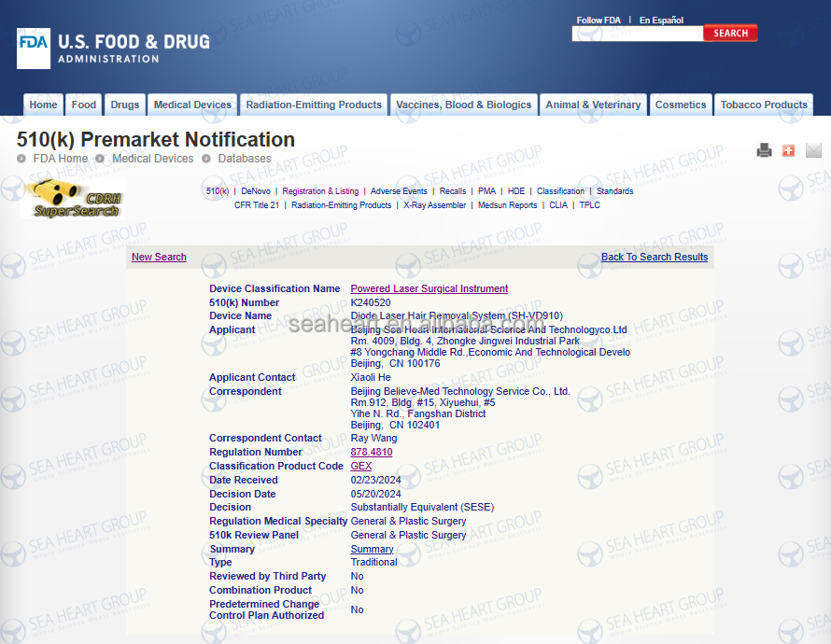Focus the FDA site search field

point(638,34)
